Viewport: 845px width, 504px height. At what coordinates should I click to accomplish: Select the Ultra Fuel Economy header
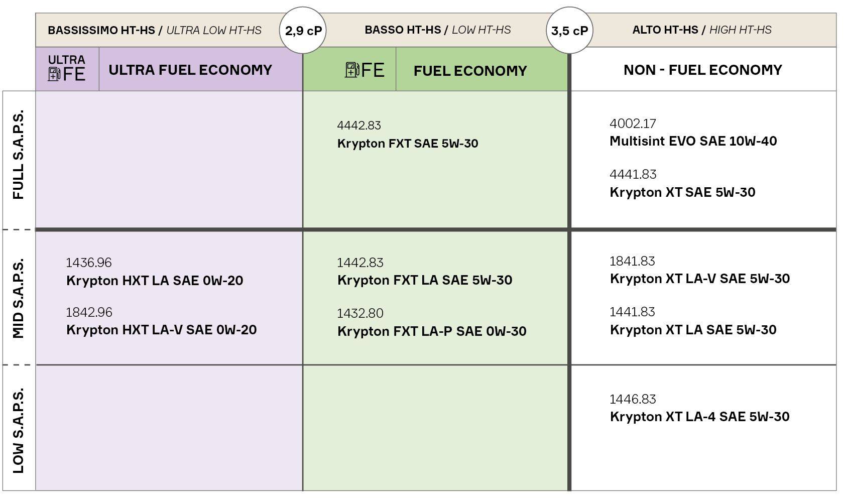[x=190, y=70]
